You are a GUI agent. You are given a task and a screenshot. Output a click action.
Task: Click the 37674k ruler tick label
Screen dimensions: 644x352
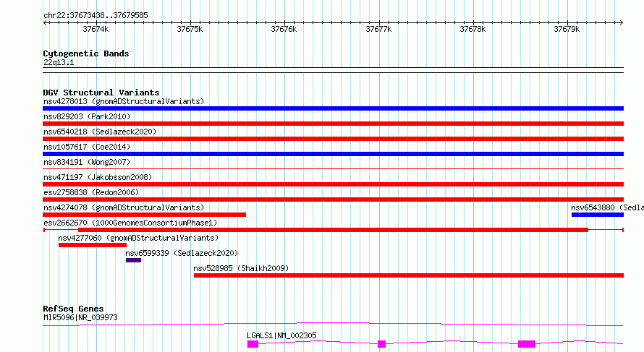point(96,29)
